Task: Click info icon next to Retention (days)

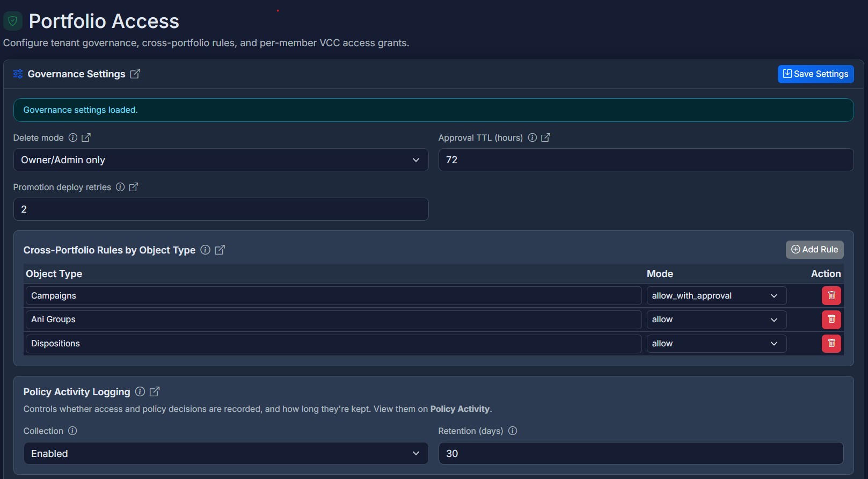Action: 513,431
